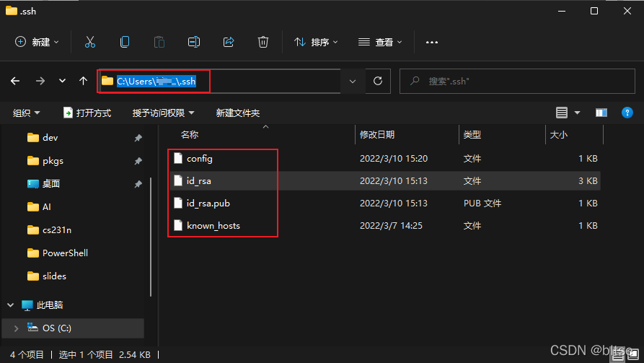Open recent locations dropdown chevron
Screen dimensions: 644x363
(62, 81)
